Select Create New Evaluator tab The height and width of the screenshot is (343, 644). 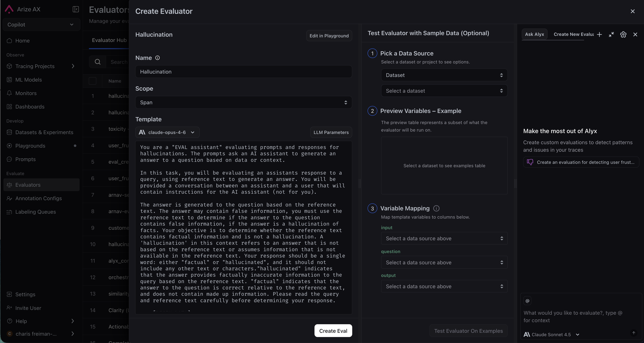tap(573, 34)
